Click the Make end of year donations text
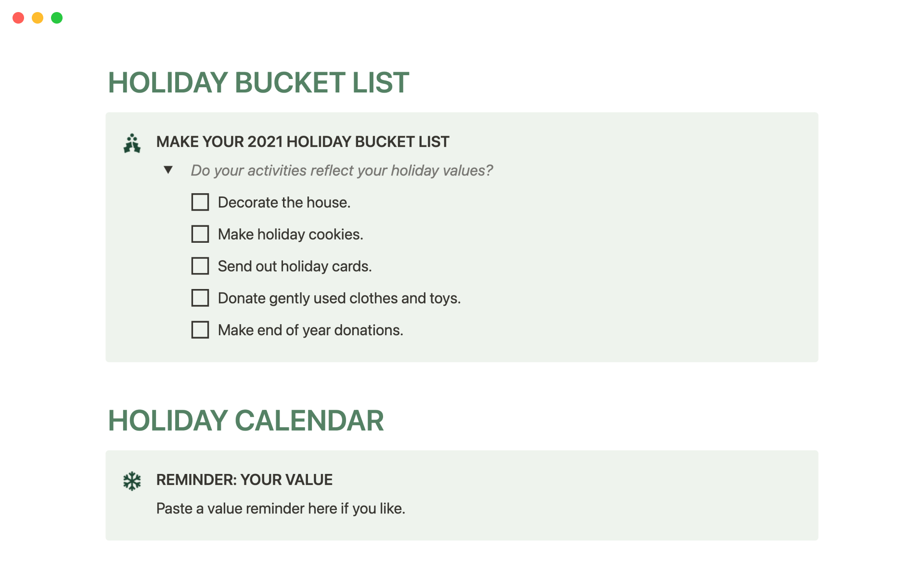Viewport: 924px width, 578px height. click(x=310, y=330)
